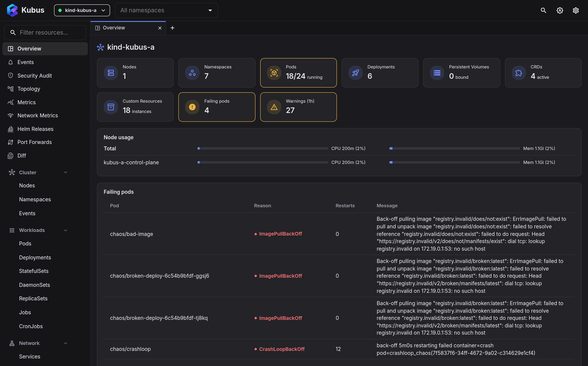Click the Total CPU usage bar
Image resolution: width=588 pixels, height=366 pixels.
(263, 148)
